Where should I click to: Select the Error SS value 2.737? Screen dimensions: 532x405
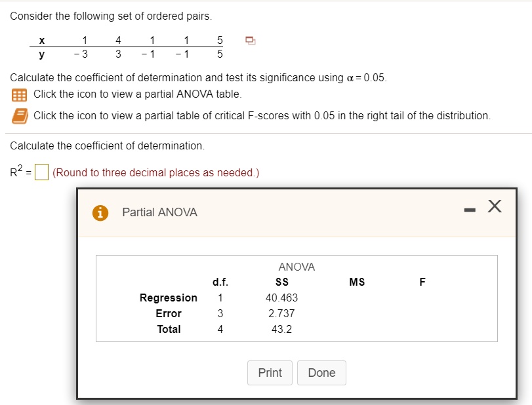click(x=282, y=313)
